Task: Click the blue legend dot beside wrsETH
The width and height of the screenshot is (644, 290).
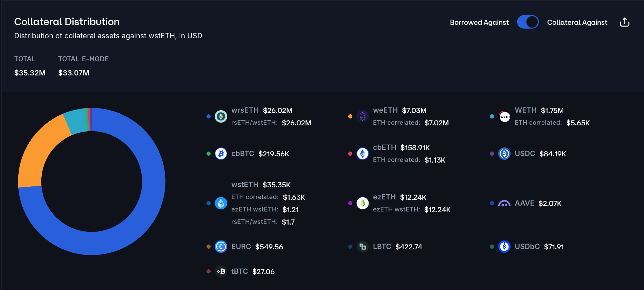Action: coord(209,116)
